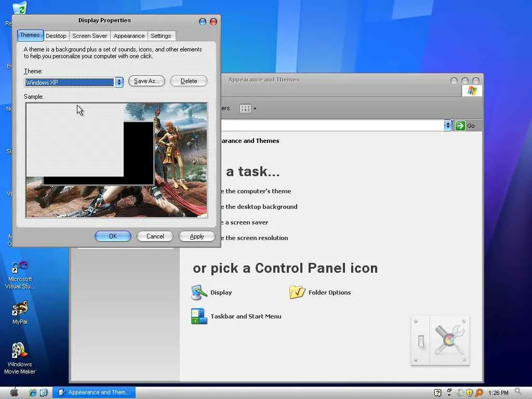This screenshot has width=532, height=399.
Task: Switch to the Desktop tab
Action: 56,36
